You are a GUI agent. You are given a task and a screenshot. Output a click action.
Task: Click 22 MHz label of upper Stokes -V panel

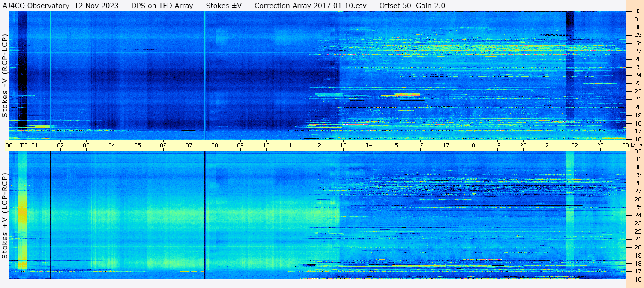point(637,91)
